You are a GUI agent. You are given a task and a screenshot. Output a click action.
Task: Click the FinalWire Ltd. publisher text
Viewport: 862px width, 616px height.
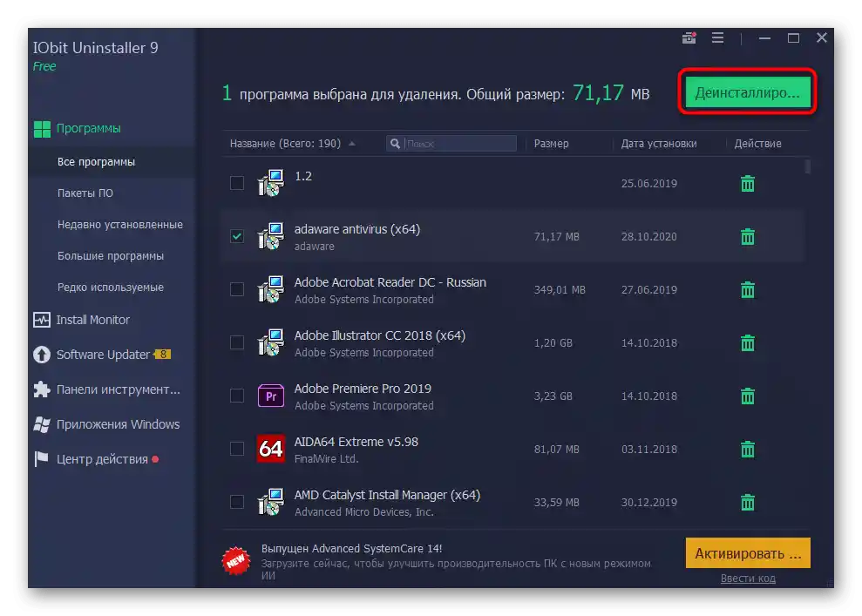[326, 459]
